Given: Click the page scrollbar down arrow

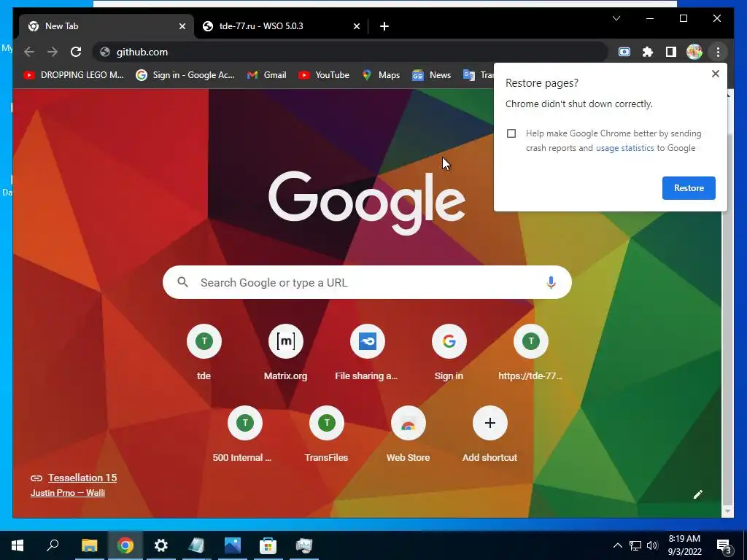Looking at the screenshot, I should point(727,511).
